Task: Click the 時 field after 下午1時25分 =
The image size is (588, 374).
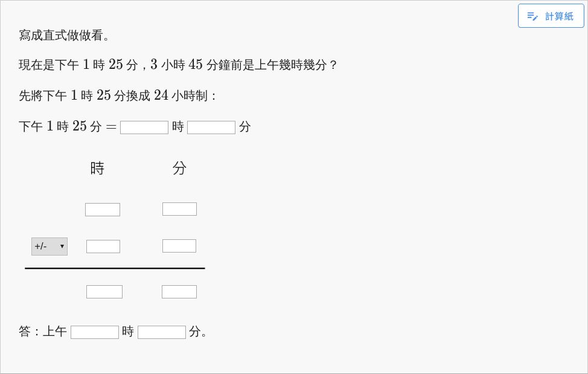Action: 144,127
